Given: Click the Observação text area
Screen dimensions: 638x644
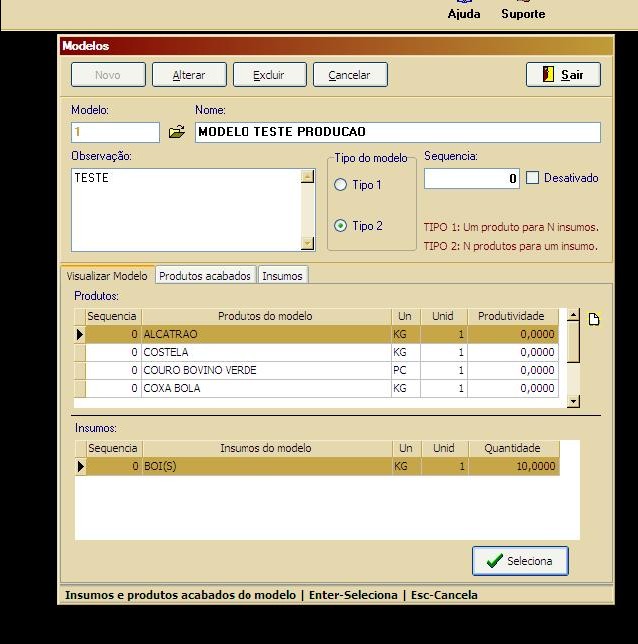Looking at the screenshot, I should tap(186, 210).
